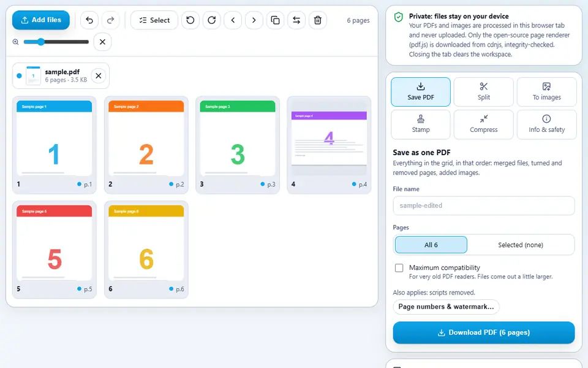Click the redo arrow icon
Viewport: 588px width, 368px height.
pos(110,20)
